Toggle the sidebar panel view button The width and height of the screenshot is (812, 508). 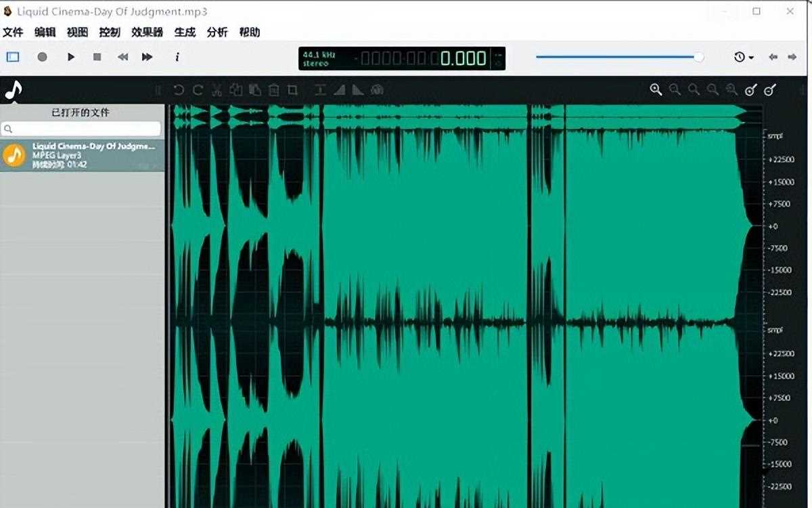pos(13,58)
